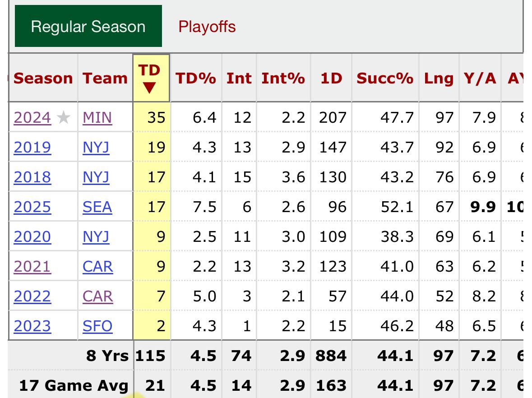Open the SEA team link
532x398 pixels.
tap(97, 207)
